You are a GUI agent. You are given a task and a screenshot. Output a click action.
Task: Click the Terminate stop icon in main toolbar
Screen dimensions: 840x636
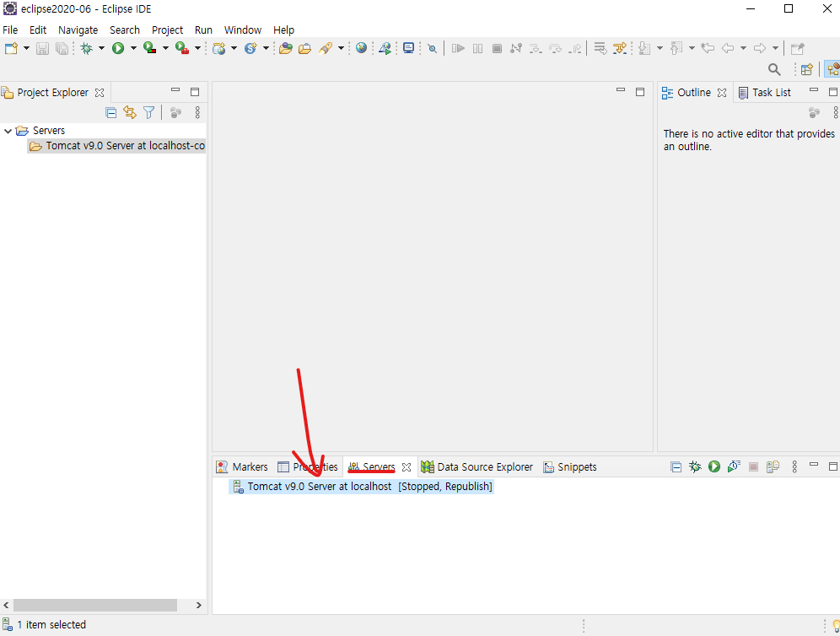[x=497, y=48]
